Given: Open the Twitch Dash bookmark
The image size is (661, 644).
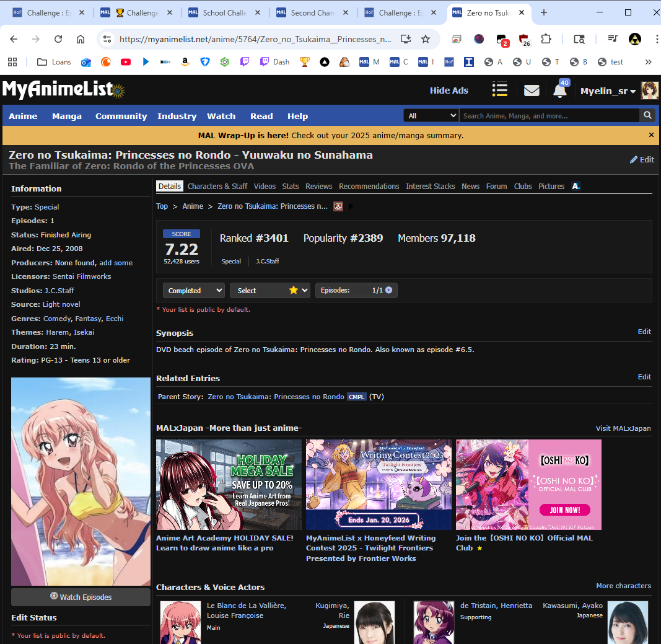Looking at the screenshot, I should [x=275, y=62].
